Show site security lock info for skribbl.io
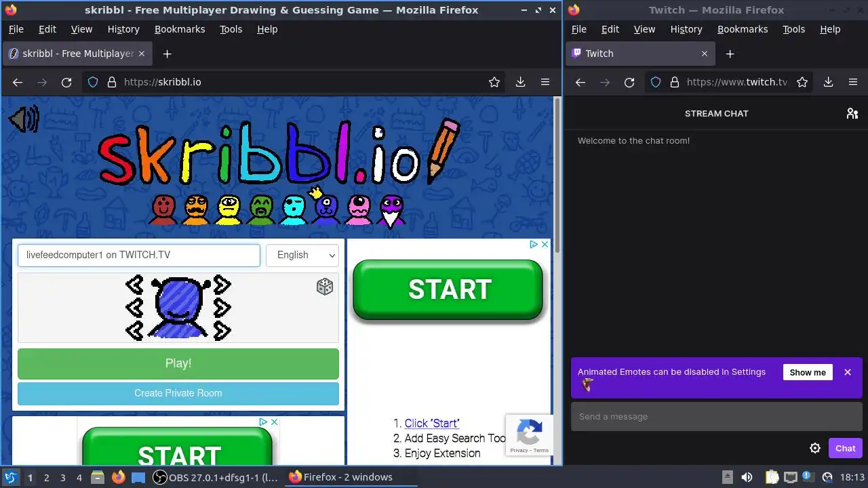The width and height of the screenshot is (868, 488). point(112,82)
